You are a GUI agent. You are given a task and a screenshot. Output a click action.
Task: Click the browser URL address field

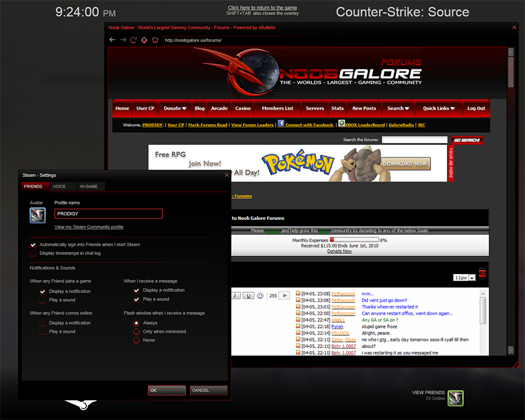pos(335,40)
